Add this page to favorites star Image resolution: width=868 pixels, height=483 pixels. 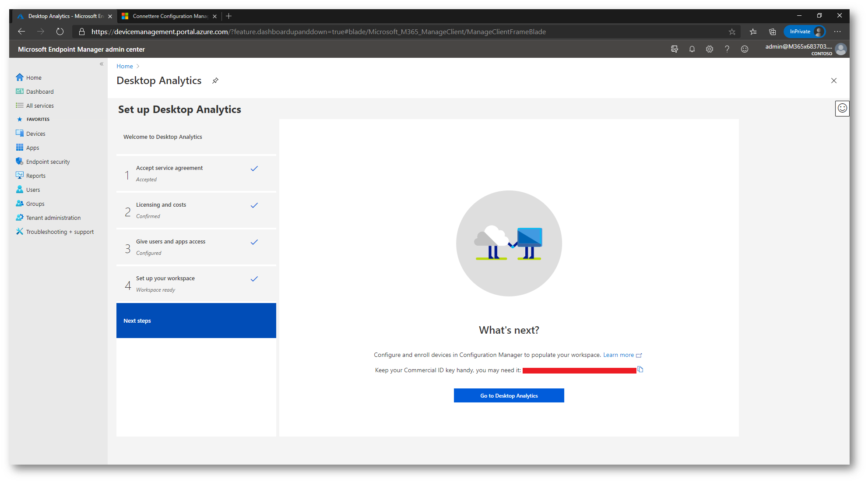(x=732, y=32)
